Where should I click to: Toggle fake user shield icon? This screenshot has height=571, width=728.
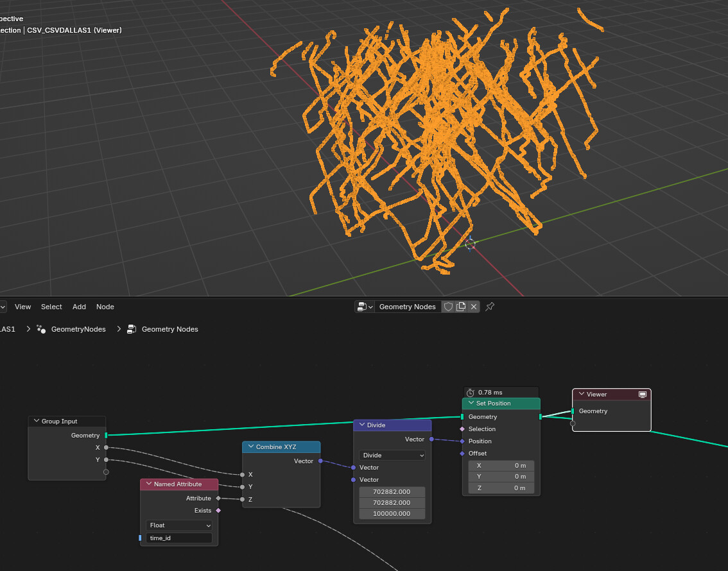pos(448,307)
